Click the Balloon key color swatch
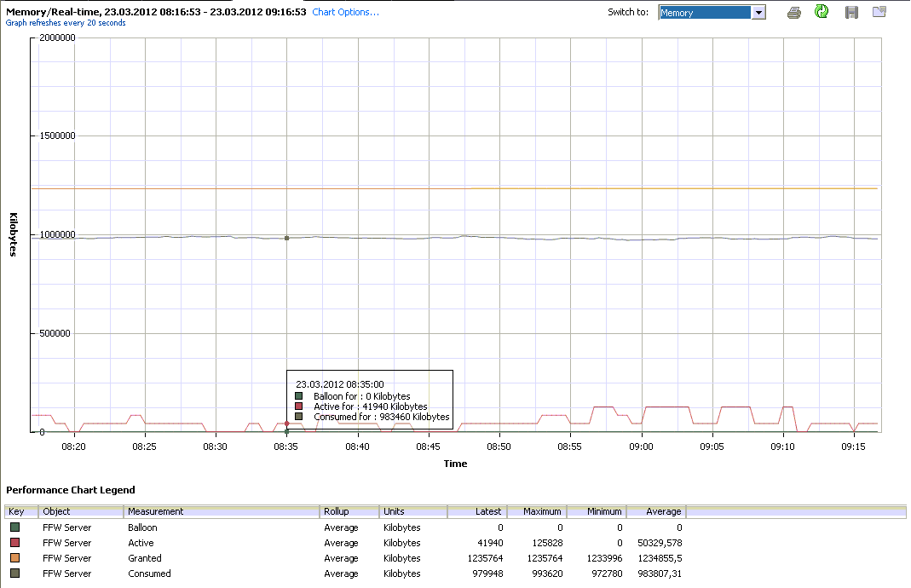911x588 pixels. [x=14, y=527]
